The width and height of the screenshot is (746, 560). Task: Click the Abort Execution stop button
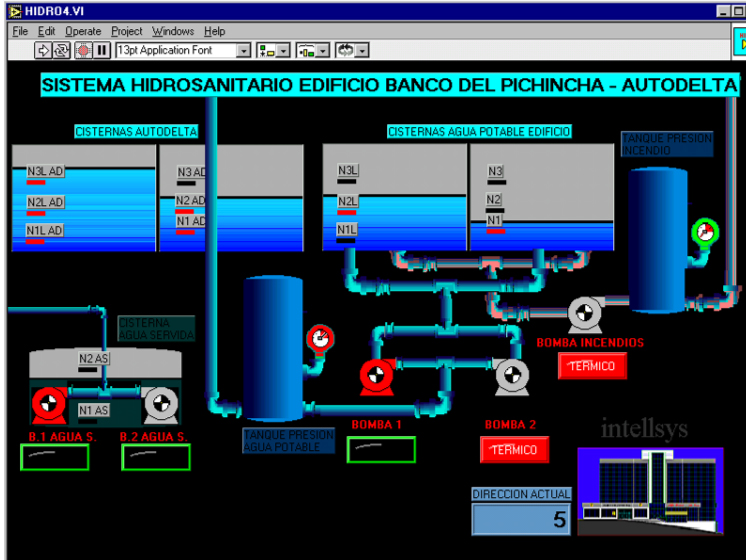83,50
